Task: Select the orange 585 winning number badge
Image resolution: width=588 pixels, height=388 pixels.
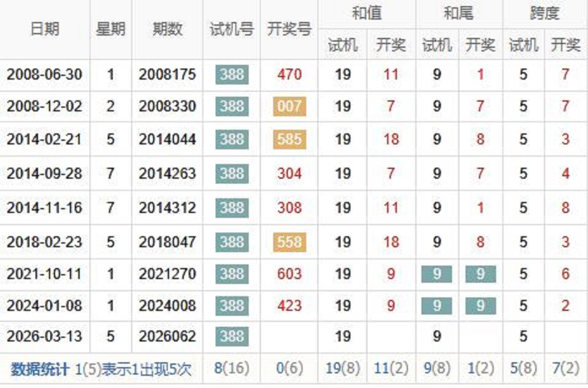Action: pyautogui.click(x=289, y=139)
